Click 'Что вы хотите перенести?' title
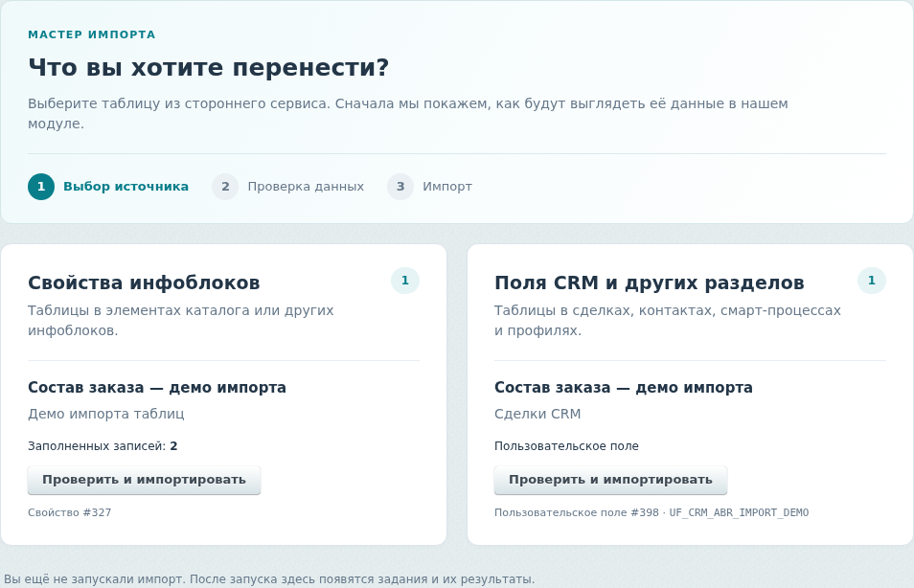Image resolution: width=914 pixels, height=588 pixels. 208,68
